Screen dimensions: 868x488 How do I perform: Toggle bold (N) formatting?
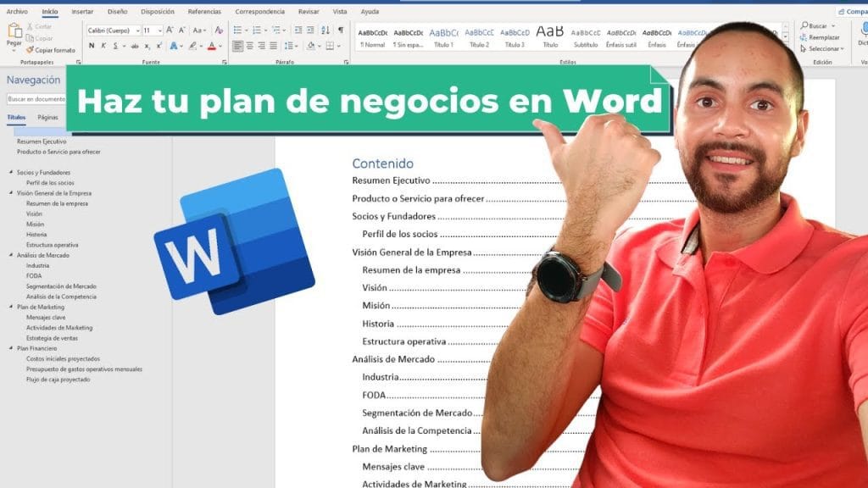coord(92,46)
